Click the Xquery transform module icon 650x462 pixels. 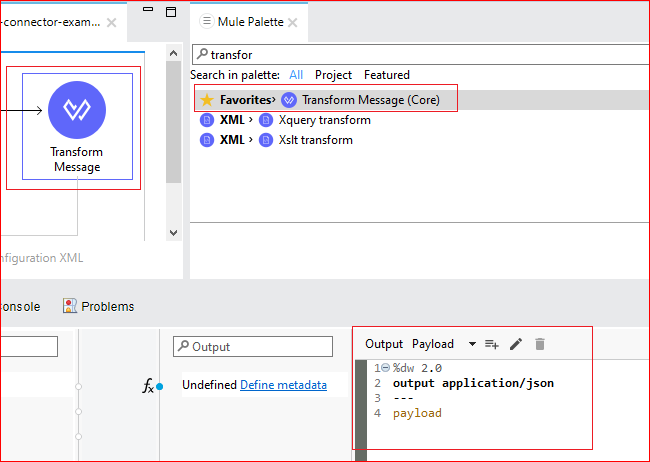(266, 120)
